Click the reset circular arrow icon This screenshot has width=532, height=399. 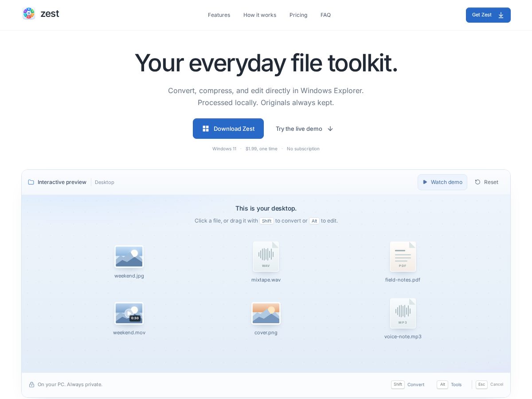coord(477,182)
